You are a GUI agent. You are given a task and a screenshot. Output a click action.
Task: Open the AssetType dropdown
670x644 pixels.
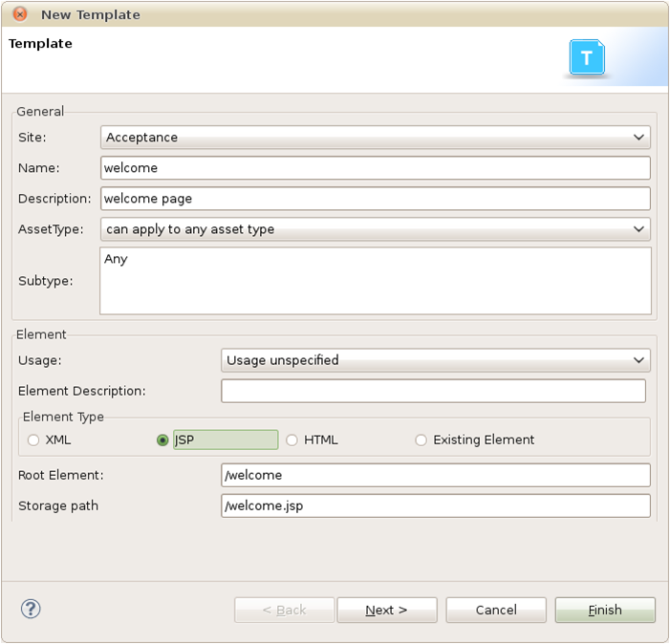click(x=376, y=229)
